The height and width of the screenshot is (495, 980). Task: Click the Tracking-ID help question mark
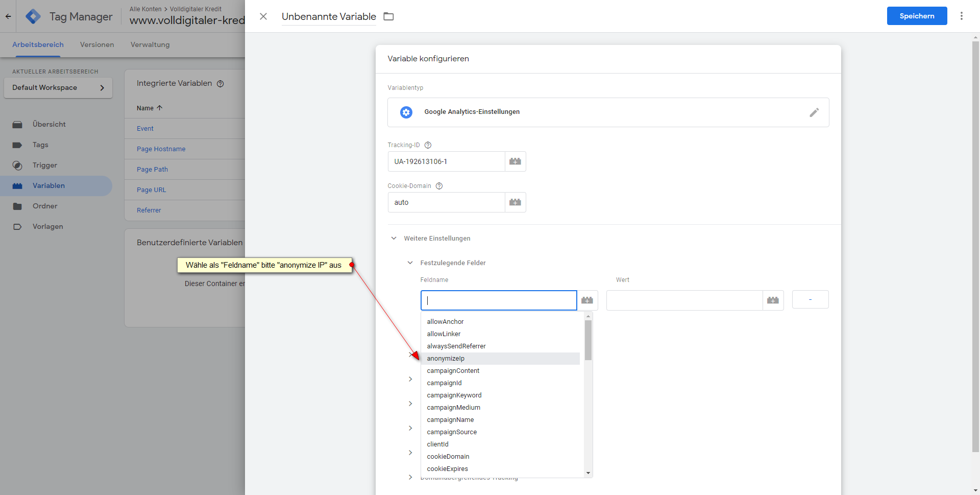click(428, 145)
